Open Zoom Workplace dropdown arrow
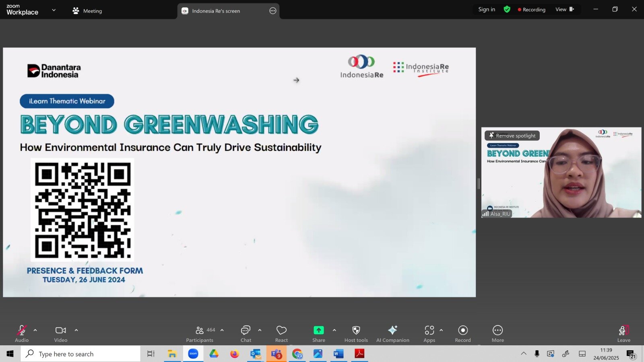The image size is (644, 362). tap(54, 10)
